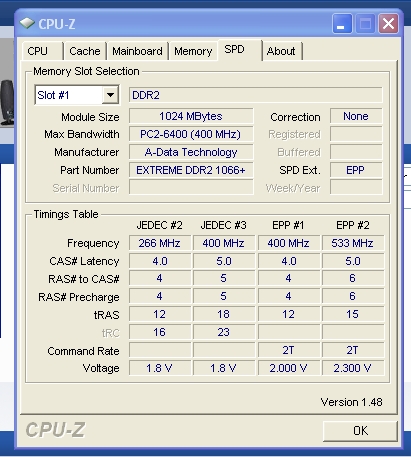This screenshot has width=411, height=457.
Task: Click the Version 1.48 label
Action: pyautogui.click(x=351, y=402)
